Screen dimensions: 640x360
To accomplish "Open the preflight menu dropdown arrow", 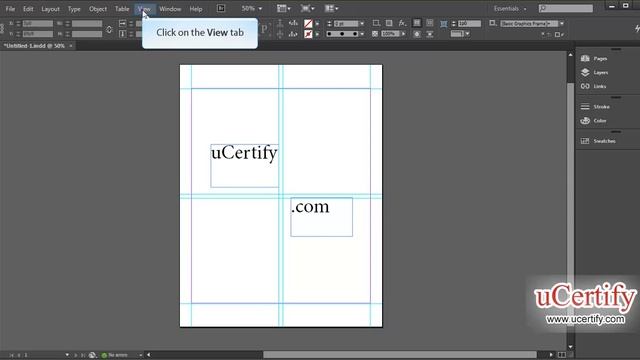I will click(140, 355).
